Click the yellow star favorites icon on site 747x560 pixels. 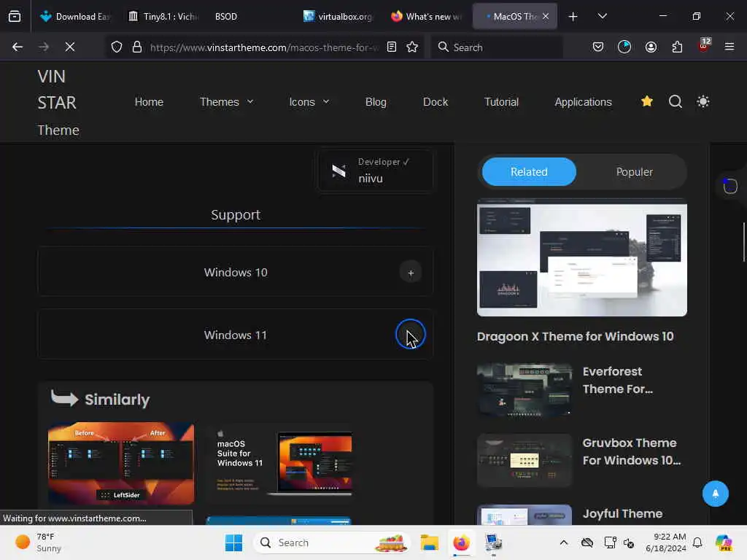click(647, 101)
